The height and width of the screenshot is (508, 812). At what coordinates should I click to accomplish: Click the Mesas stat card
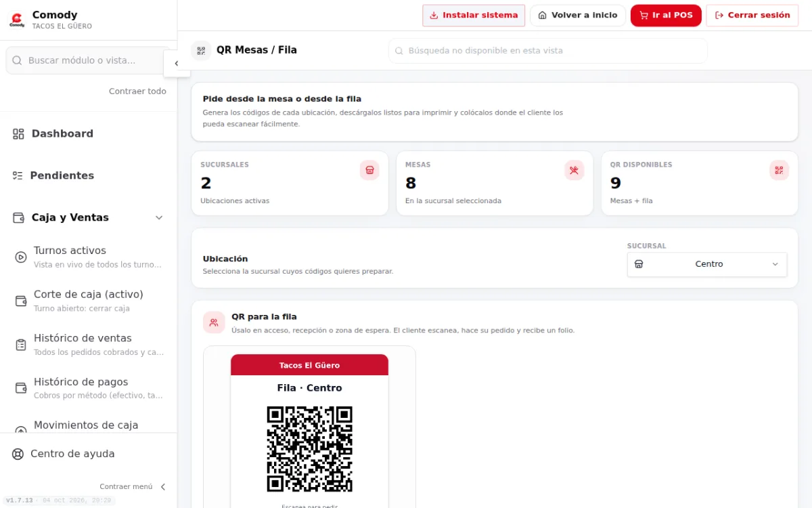click(495, 183)
